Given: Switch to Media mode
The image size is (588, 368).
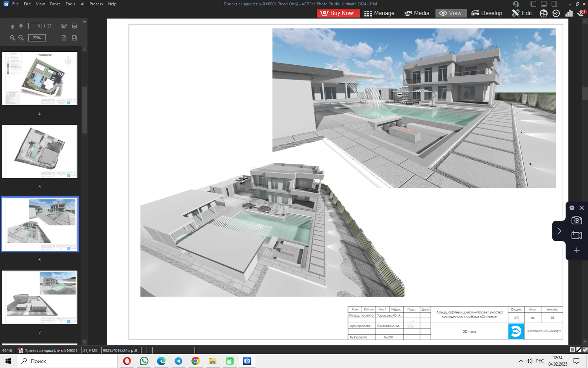Looking at the screenshot, I should [x=417, y=13].
